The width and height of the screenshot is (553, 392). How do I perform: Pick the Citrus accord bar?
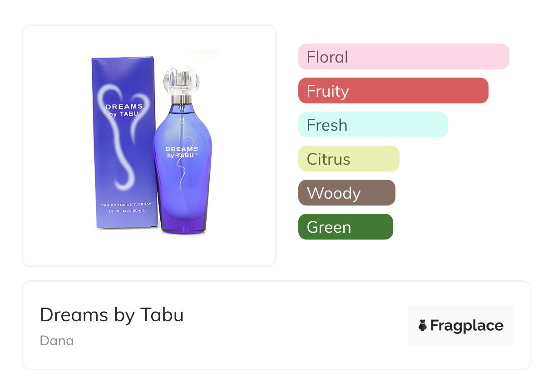coord(348,159)
